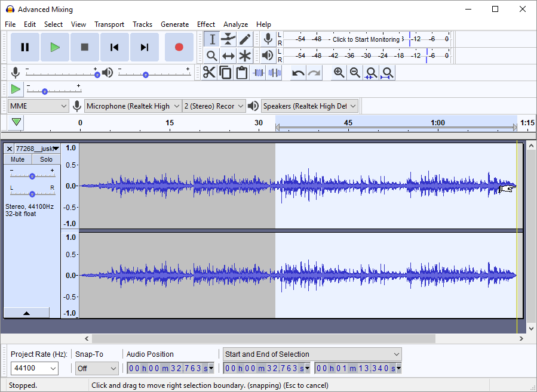Viewport: 537px width, 392px height.
Task: Mute the audio track
Action: pyautogui.click(x=18, y=159)
